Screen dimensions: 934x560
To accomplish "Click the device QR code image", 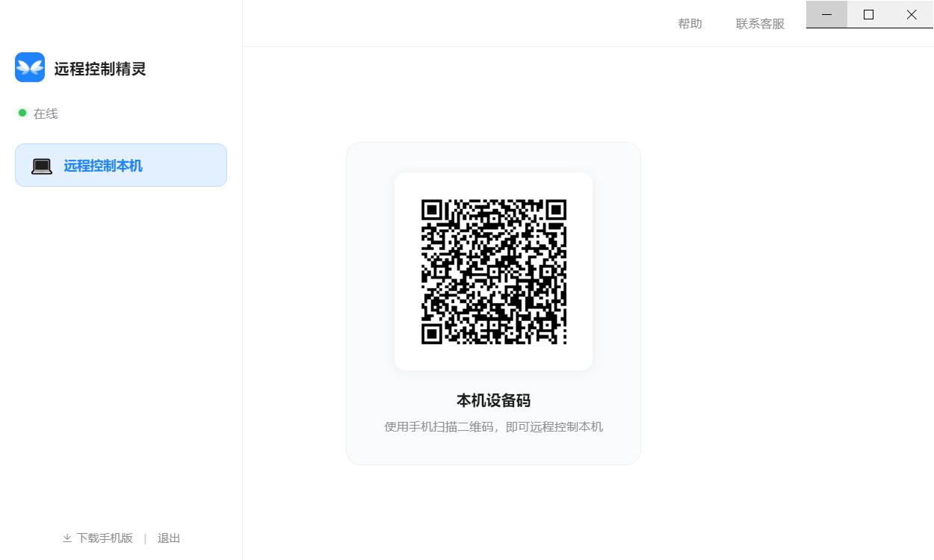I will pos(494,272).
